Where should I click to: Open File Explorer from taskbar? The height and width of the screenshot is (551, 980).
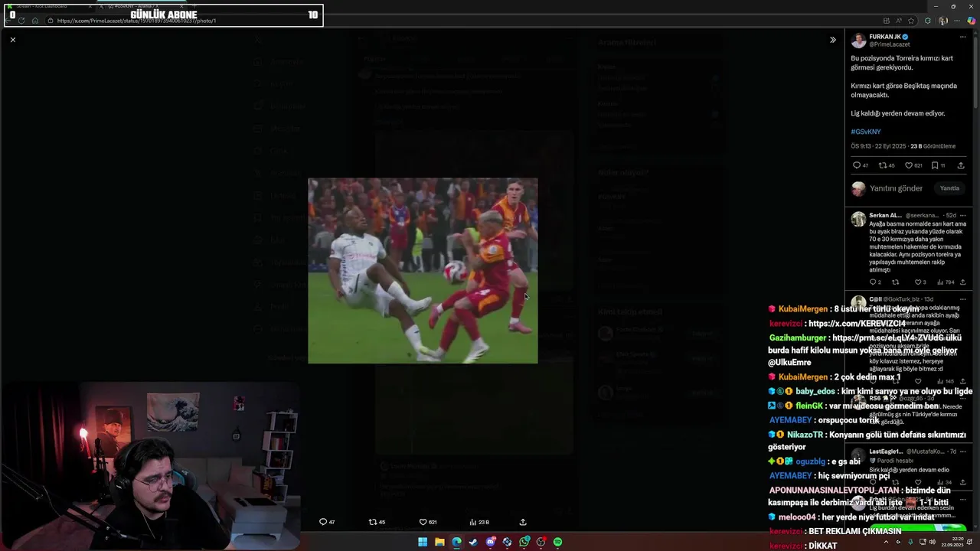439,542
